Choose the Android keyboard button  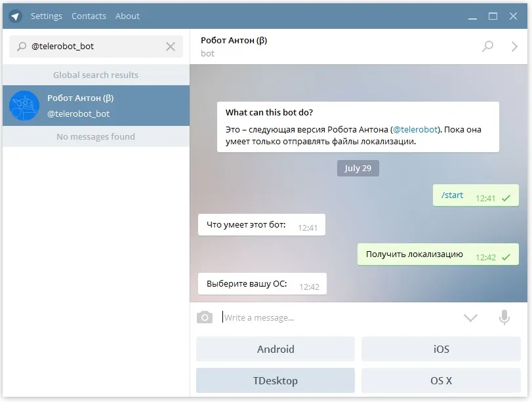click(x=276, y=349)
